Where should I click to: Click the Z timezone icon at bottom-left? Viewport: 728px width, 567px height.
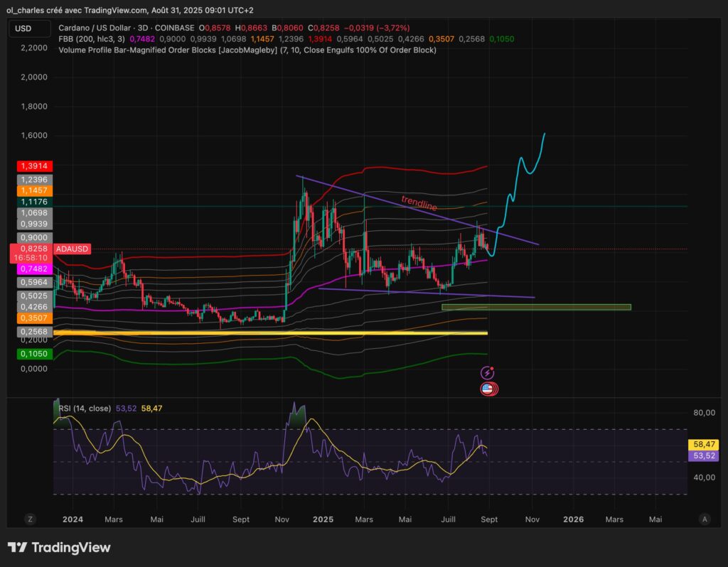click(x=30, y=519)
